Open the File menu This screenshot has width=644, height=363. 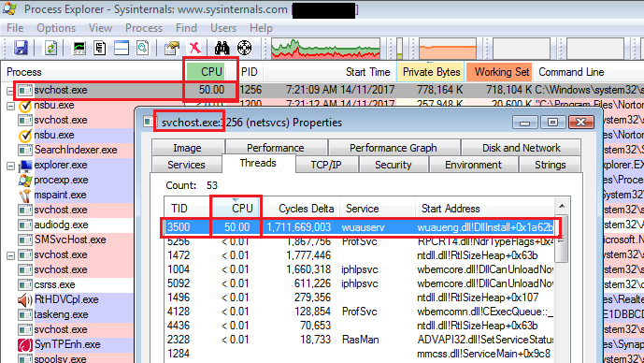(x=15, y=28)
